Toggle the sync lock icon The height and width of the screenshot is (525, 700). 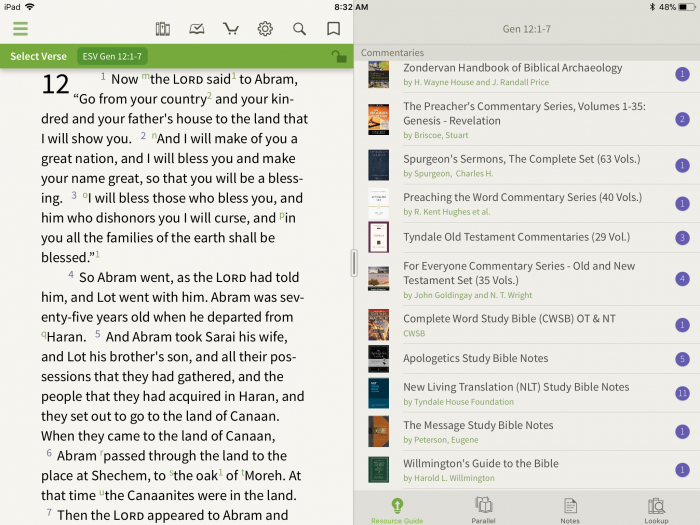[x=339, y=56]
